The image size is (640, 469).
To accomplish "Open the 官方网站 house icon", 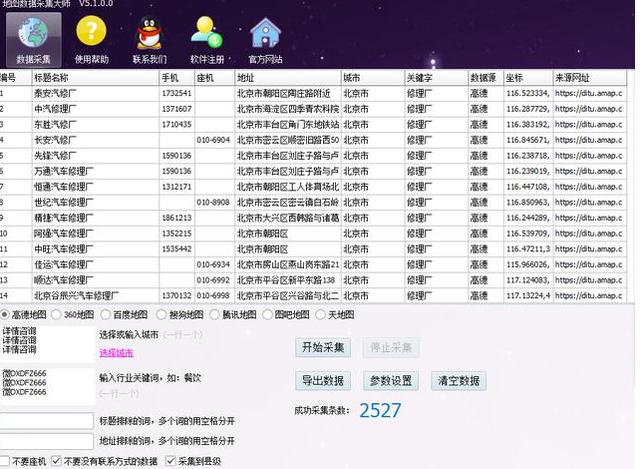I will (265, 36).
